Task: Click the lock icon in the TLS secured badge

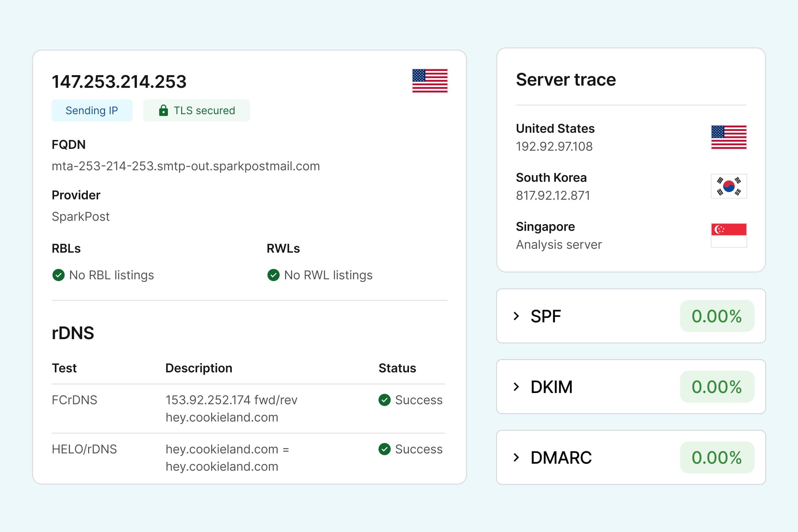Action: coord(164,111)
